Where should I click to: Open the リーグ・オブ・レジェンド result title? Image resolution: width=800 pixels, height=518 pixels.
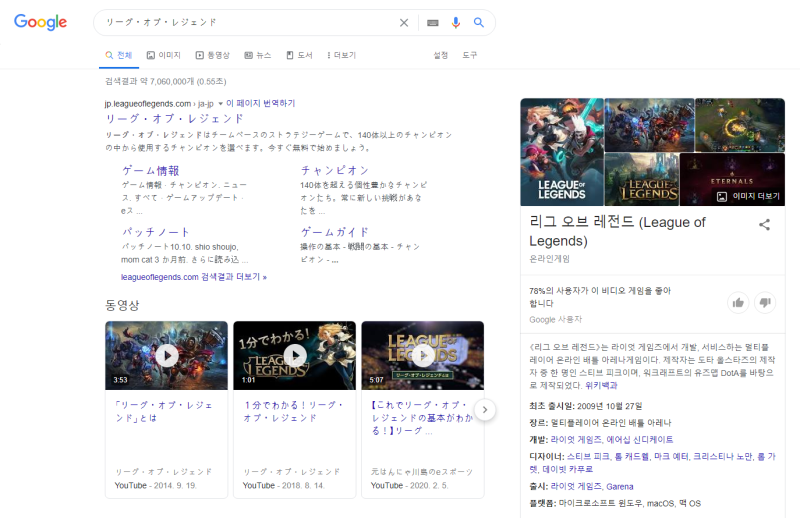174,119
